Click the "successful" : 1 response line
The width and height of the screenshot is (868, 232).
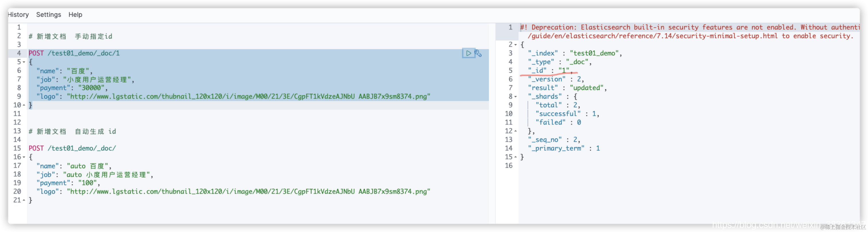pos(567,114)
